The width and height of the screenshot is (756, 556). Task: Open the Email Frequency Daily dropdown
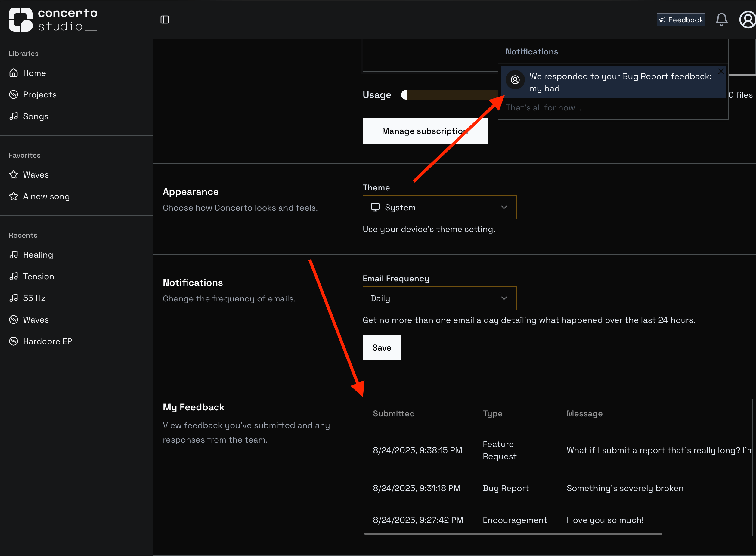[x=439, y=298]
